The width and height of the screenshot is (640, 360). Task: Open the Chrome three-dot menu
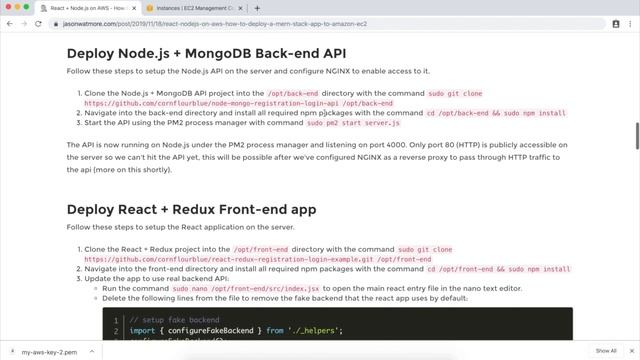(630, 24)
